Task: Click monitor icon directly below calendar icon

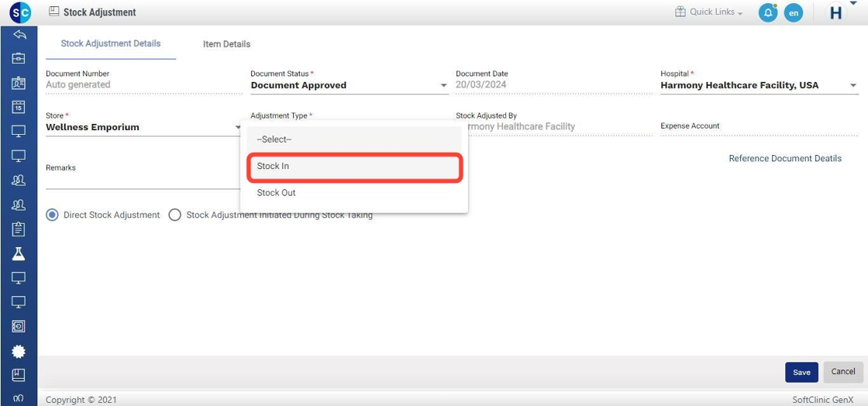Action: pos(19,132)
